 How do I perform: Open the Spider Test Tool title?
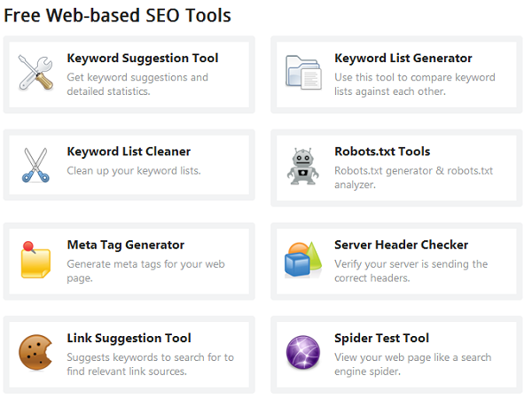(381, 339)
